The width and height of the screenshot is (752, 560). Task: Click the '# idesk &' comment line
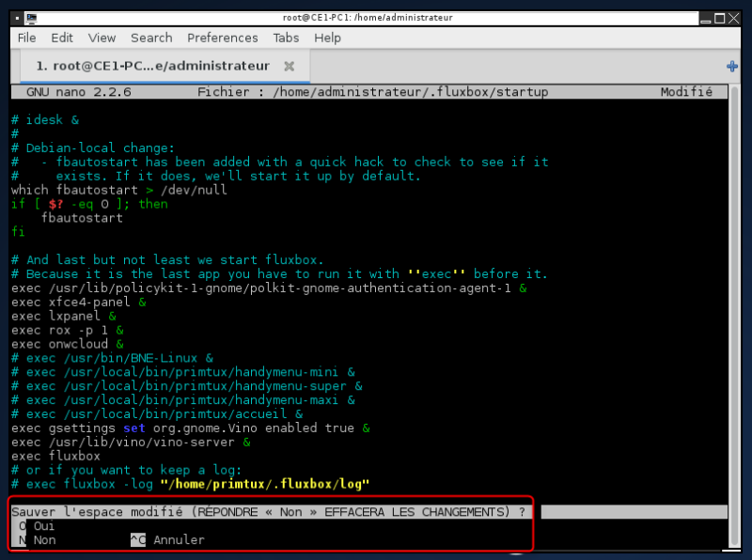coord(45,120)
